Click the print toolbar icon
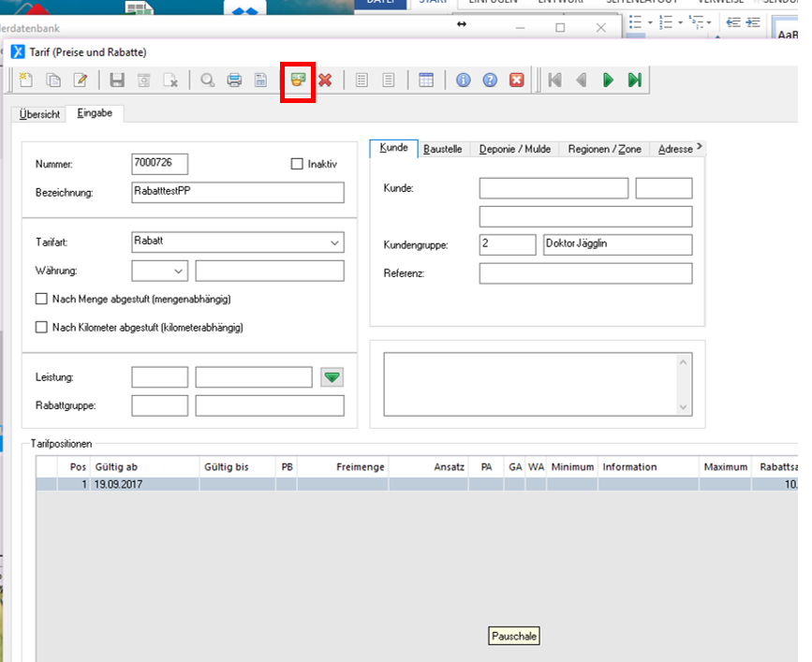The height and width of the screenshot is (662, 812). pos(235,81)
